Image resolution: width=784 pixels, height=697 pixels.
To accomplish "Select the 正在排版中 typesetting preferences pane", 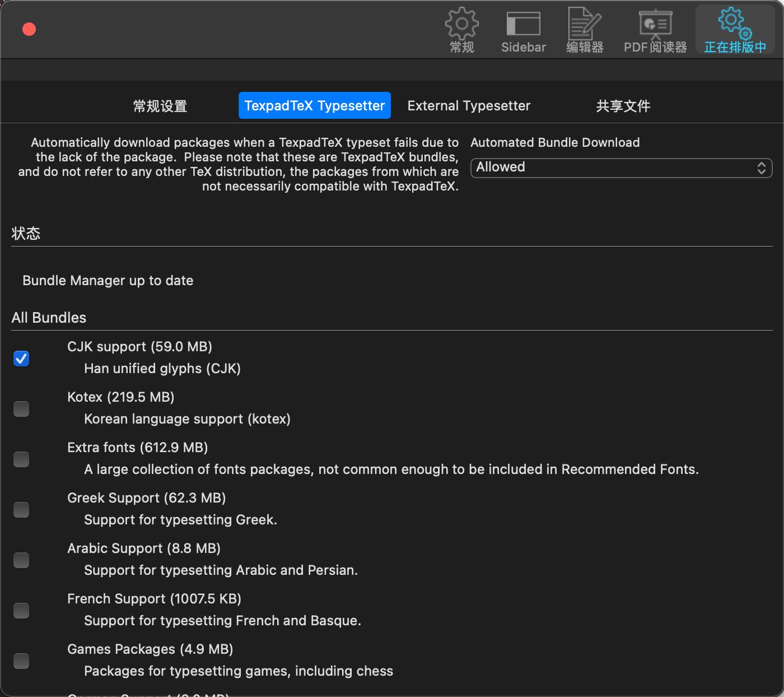I will [735, 31].
